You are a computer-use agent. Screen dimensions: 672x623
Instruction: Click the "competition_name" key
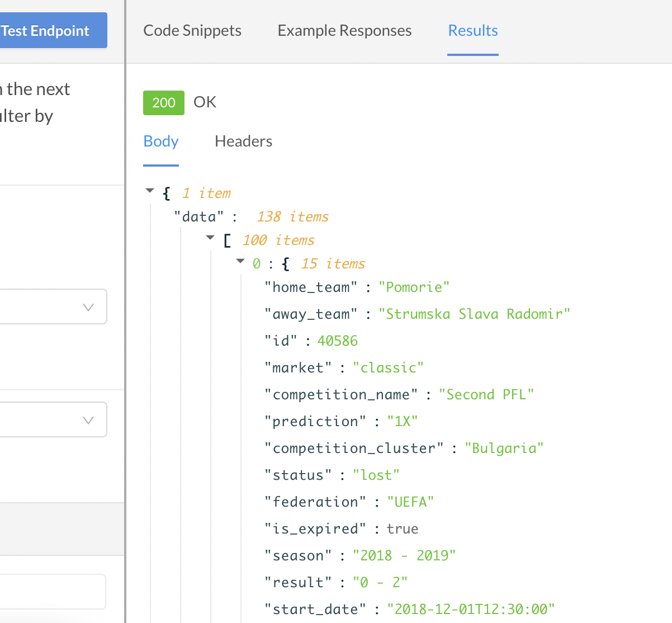(x=341, y=395)
